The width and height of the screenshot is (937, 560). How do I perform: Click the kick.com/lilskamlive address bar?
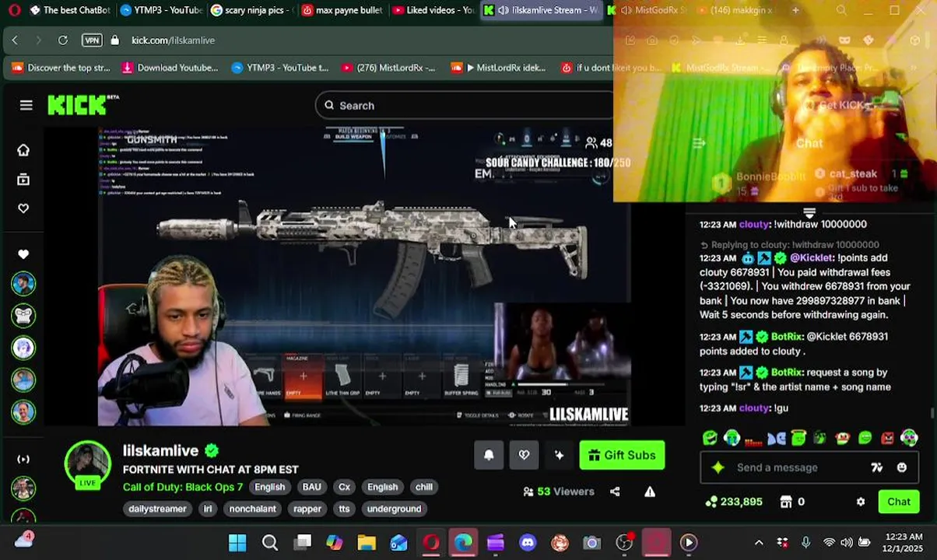[x=173, y=40]
